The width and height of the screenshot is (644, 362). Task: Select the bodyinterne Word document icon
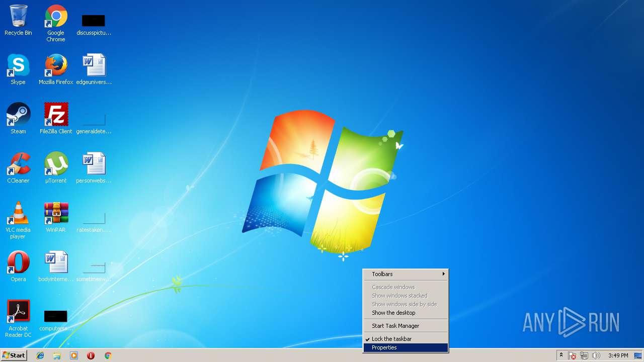click(56, 266)
